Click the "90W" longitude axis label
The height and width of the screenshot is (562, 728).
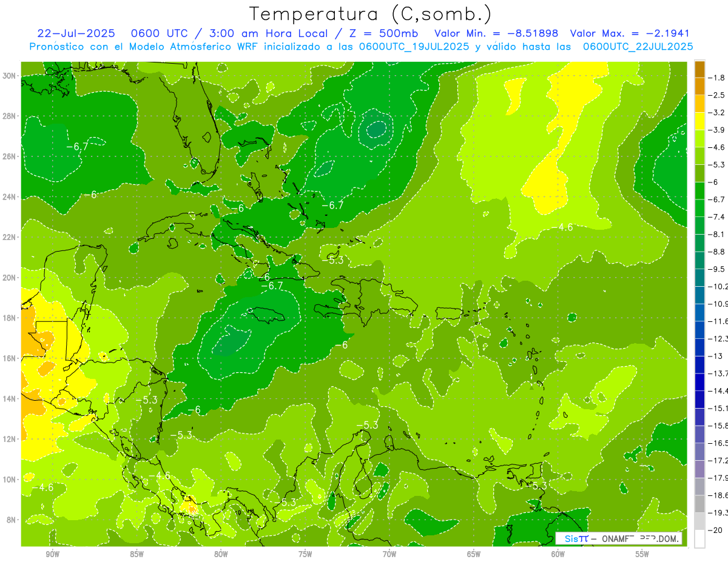52,554
